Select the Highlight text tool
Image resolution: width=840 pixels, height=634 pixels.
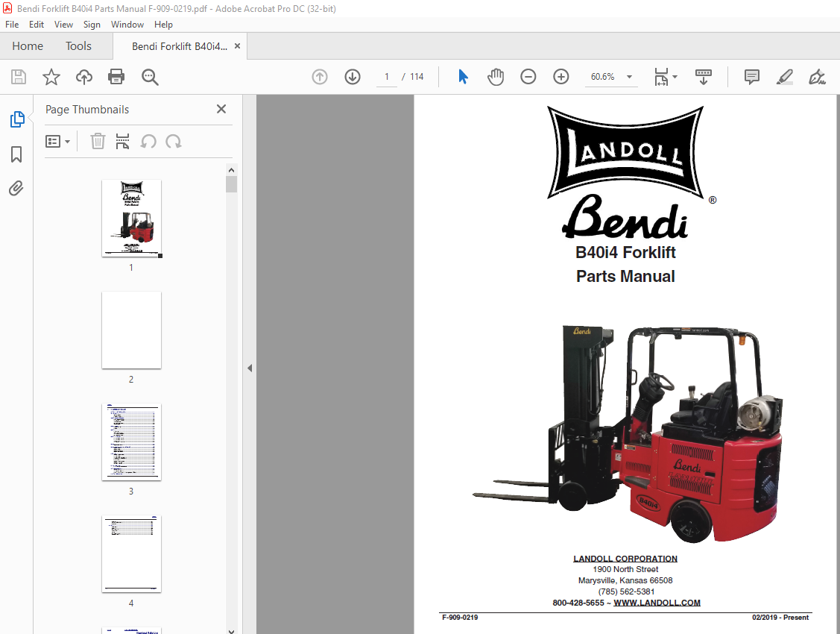(x=785, y=77)
